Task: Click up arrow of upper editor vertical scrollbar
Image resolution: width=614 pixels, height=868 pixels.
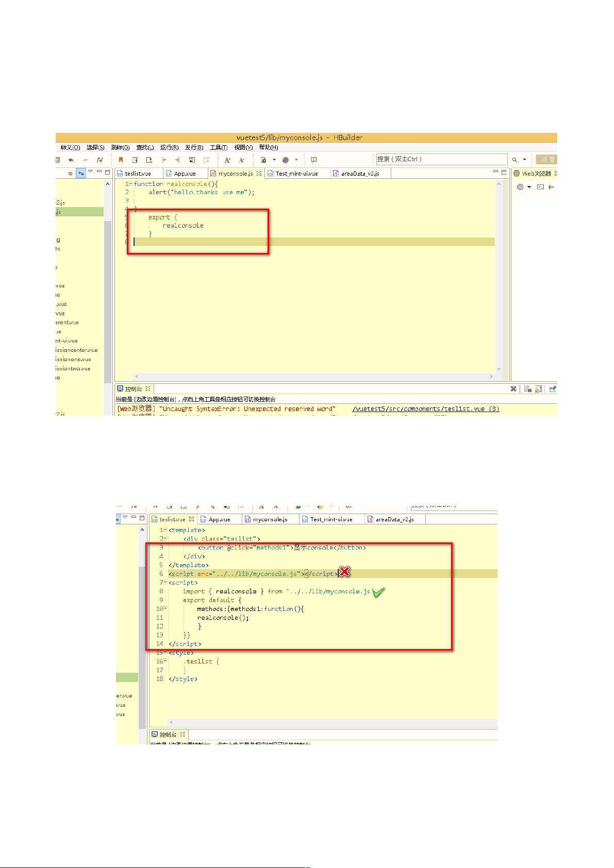Action: [499, 184]
